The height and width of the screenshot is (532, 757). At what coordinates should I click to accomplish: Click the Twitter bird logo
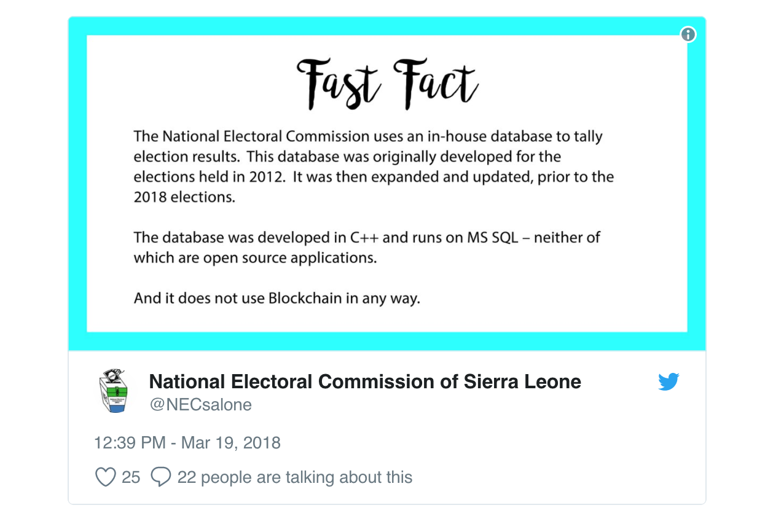[670, 381]
